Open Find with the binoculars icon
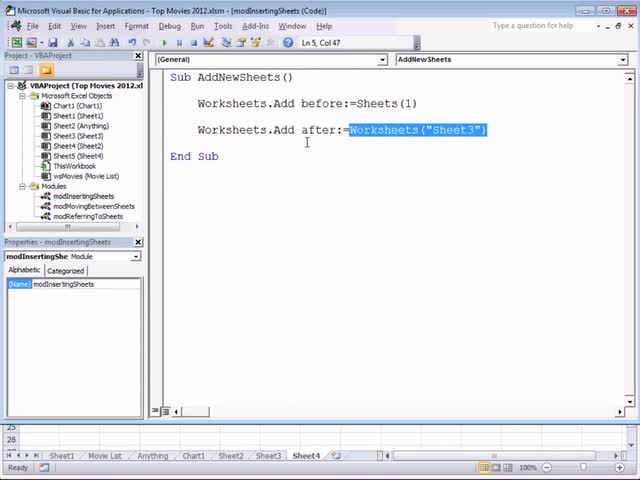Viewport: 640px width, 480px height. point(114,42)
